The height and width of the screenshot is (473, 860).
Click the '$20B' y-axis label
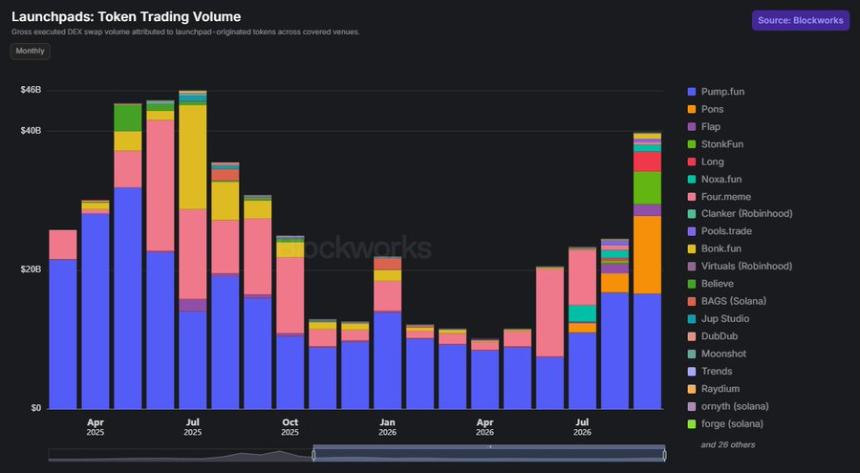tap(31, 269)
